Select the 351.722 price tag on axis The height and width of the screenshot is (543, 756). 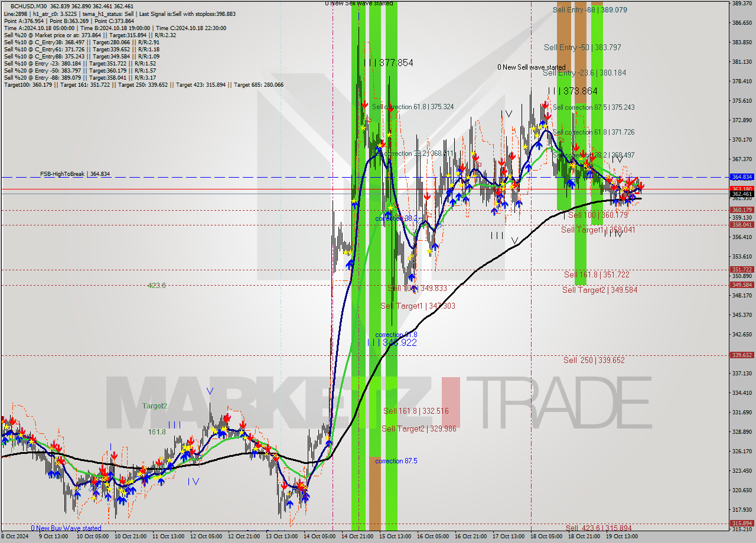coord(742,270)
